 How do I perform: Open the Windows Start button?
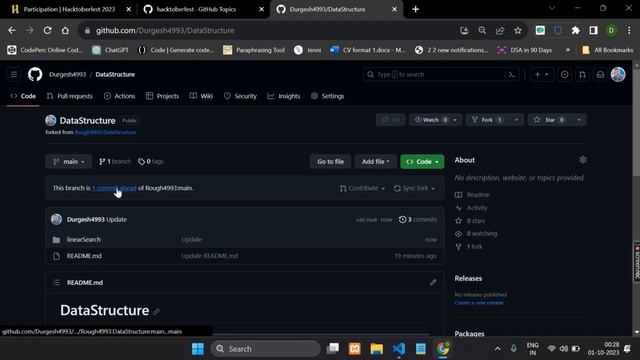tap(198, 349)
